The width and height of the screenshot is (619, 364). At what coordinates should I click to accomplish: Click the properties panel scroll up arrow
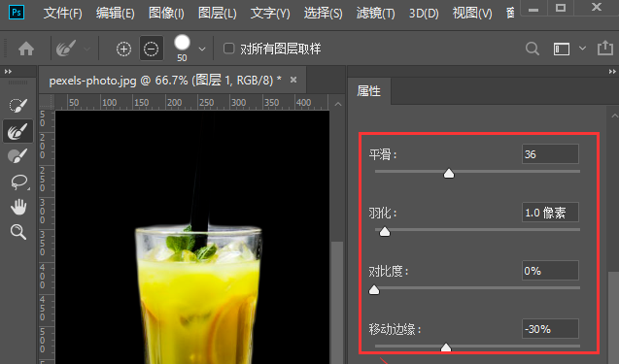(614, 116)
